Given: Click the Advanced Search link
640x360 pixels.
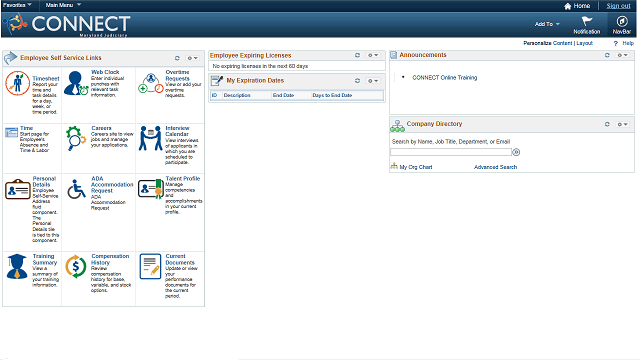Looking at the screenshot, I should point(495,167).
